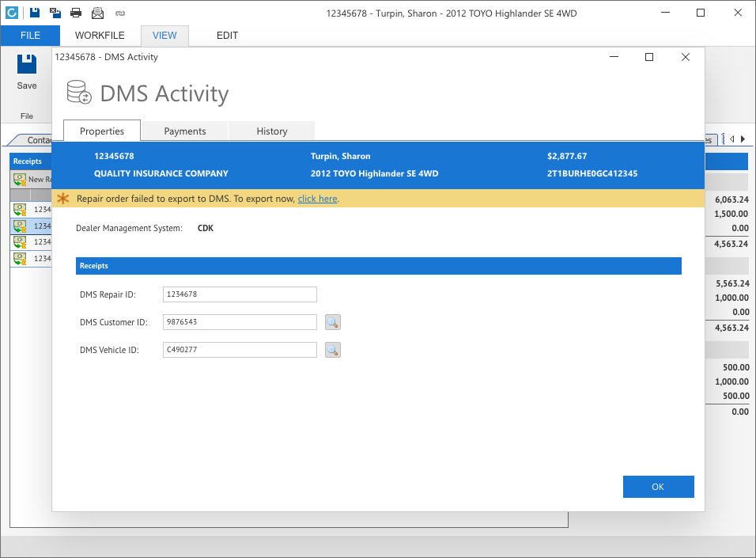The width and height of the screenshot is (756, 558).
Task: Click the 'Turpin, Sharon' name in blue header
Action: point(340,156)
